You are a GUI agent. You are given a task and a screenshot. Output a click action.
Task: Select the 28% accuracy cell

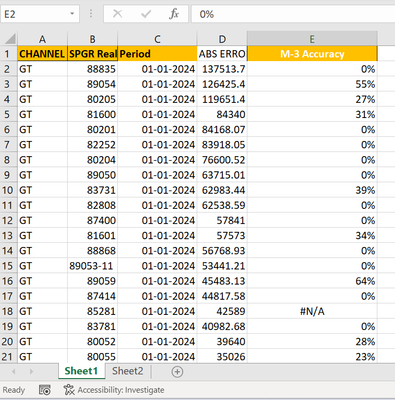click(312, 342)
